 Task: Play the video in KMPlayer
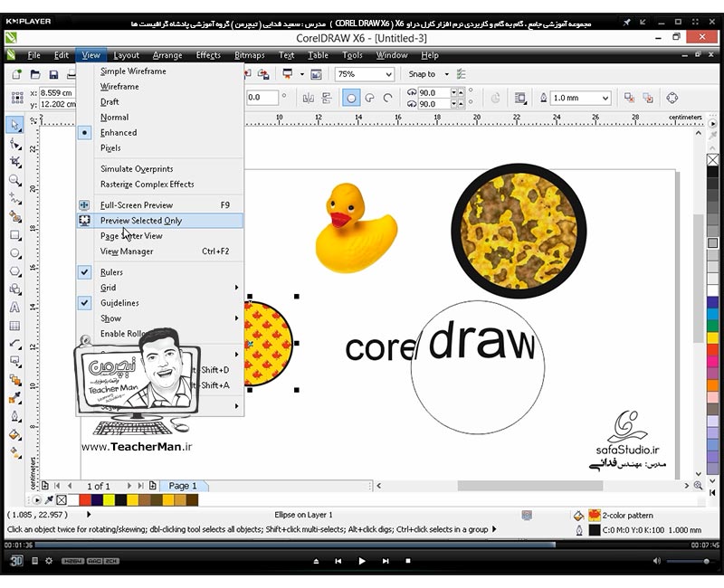coord(362,561)
